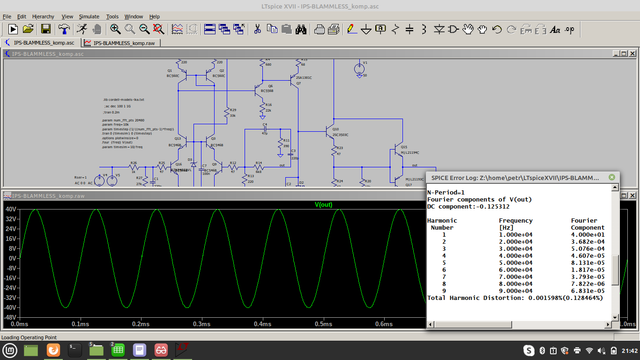The image size is (640, 360).
Task: Click the Zoom Out magnifier icon
Action: (x=144, y=29)
